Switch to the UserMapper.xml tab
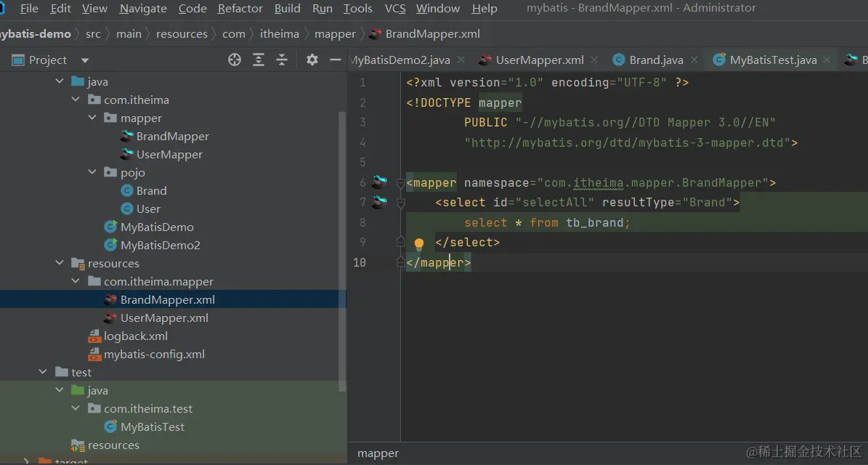The height and width of the screenshot is (465, 868). coord(532,60)
